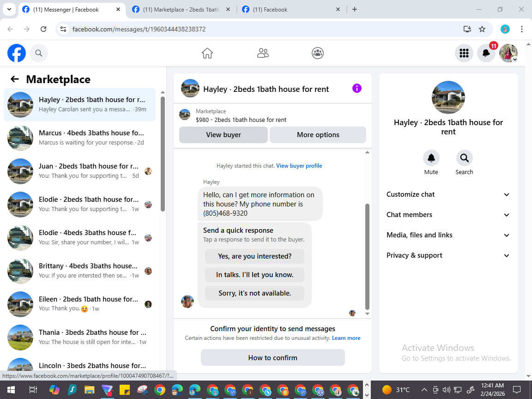Open Juan 2beds 1bath conversation
Image resolution: width=532 pixels, height=399 pixels.
[80, 171]
